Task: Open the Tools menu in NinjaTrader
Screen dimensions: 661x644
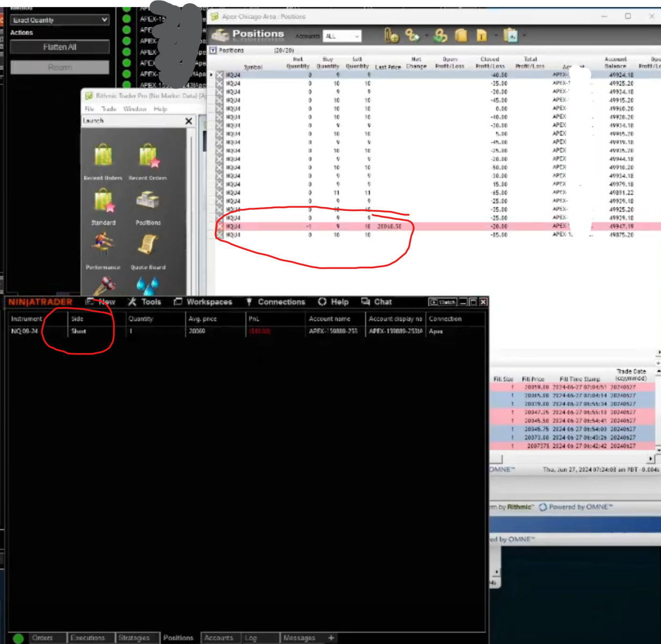Action: tap(144, 302)
